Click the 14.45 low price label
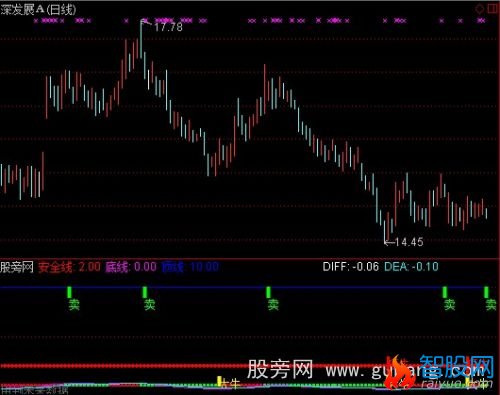Viewport: 500px width, 395px height. pyautogui.click(x=409, y=242)
